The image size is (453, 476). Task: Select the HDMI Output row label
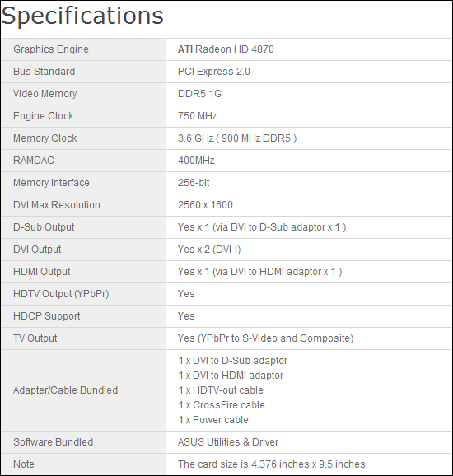coord(42,272)
